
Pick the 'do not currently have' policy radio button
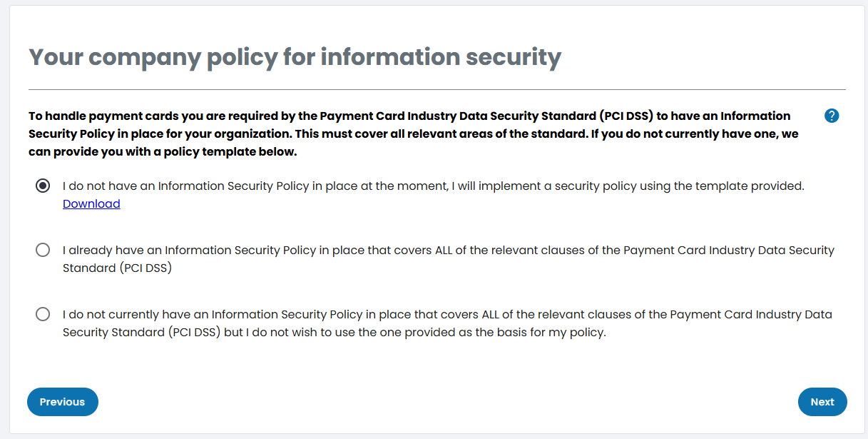coord(43,314)
